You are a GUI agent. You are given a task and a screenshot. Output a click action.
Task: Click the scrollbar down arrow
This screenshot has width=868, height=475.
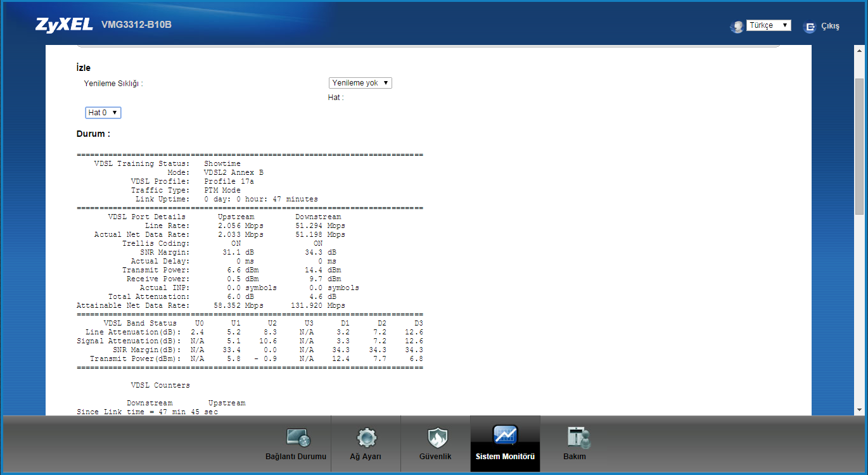(x=859, y=409)
